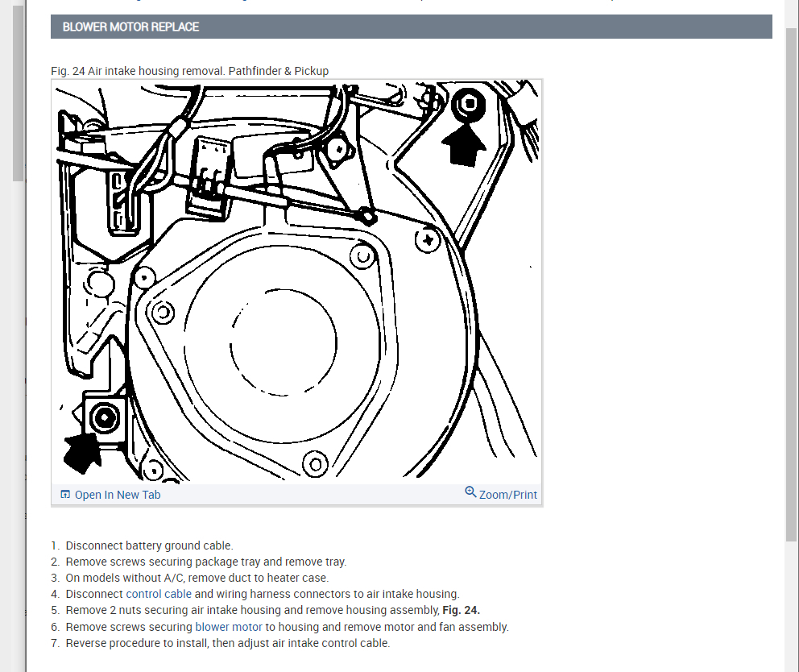799x672 pixels.
Task: Click step 1 'Disconnect battery ground cable' text
Action: point(149,545)
